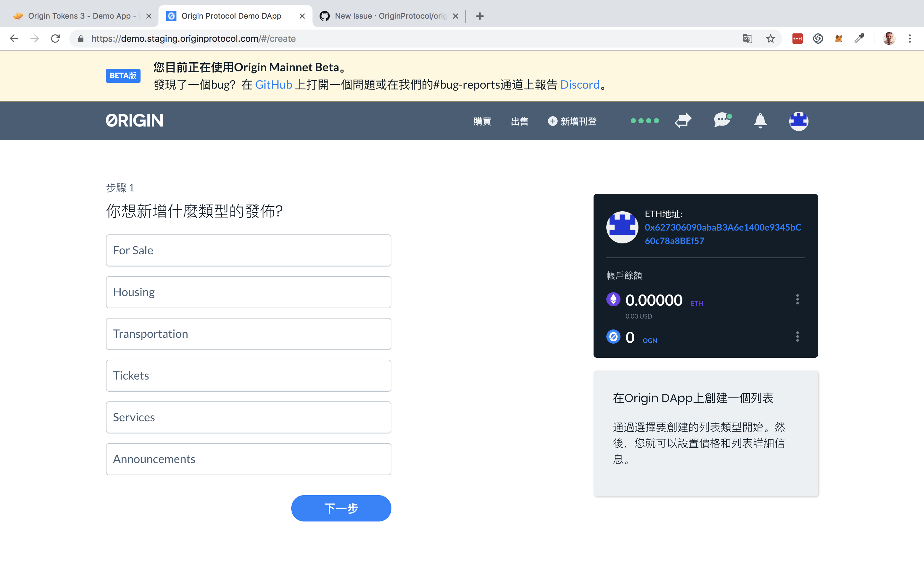Image resolution: width=924 pixels, height=578 pixels.
Task: Close the Origin Tokens 3 tab
Action: point(149,16)
